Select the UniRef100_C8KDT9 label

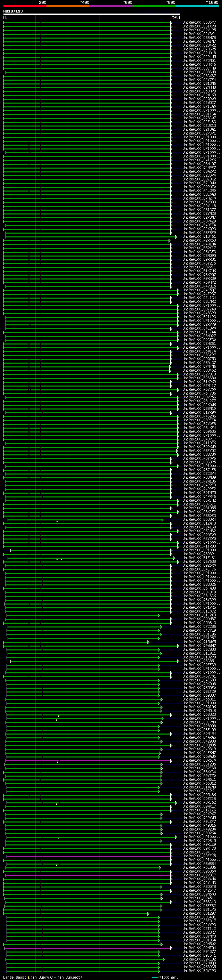coord(199,592)
